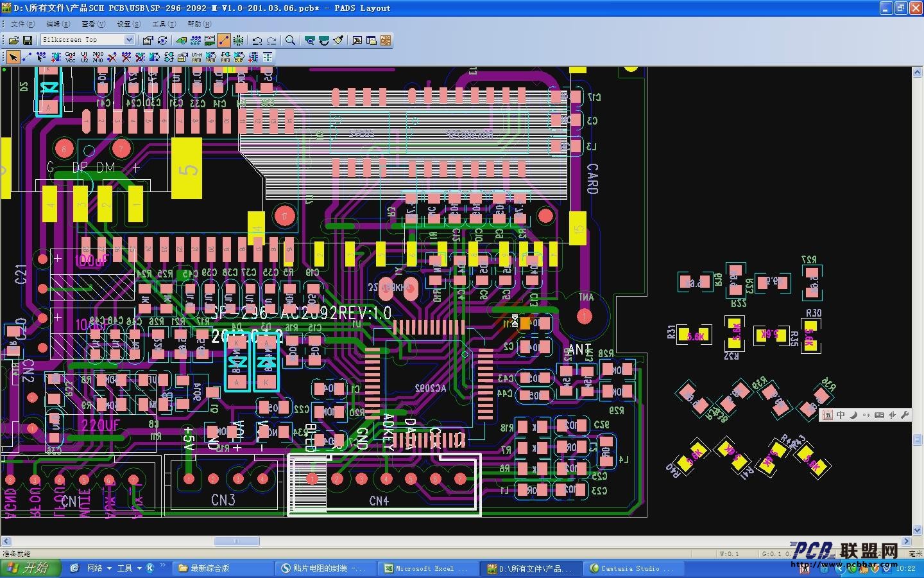Activate the Zoom magnifier tool
924x578 pixels.
click(x=290, y=40)
